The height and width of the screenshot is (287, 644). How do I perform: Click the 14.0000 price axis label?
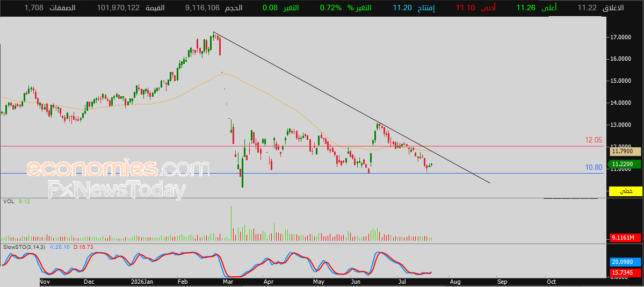point(621,103)
